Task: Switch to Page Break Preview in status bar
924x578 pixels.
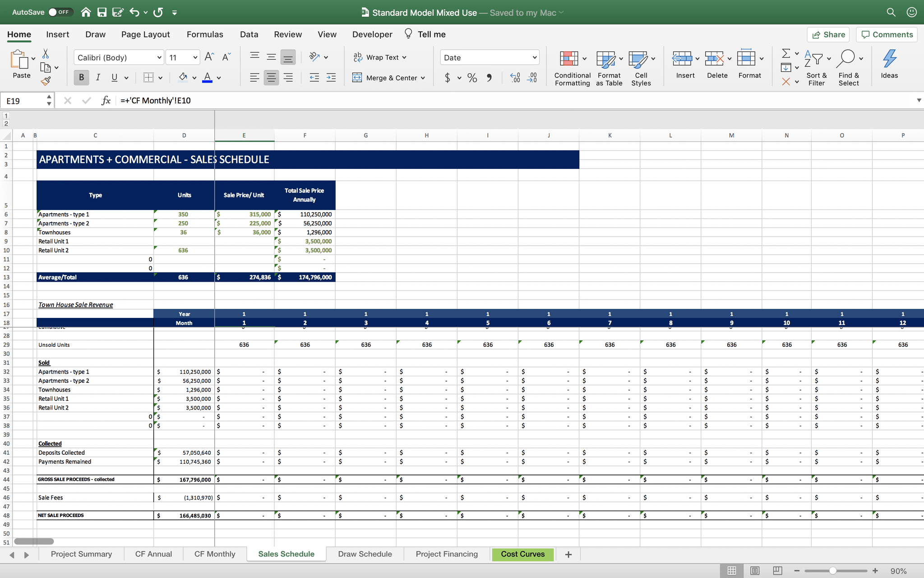Action: tap(777, 571)
